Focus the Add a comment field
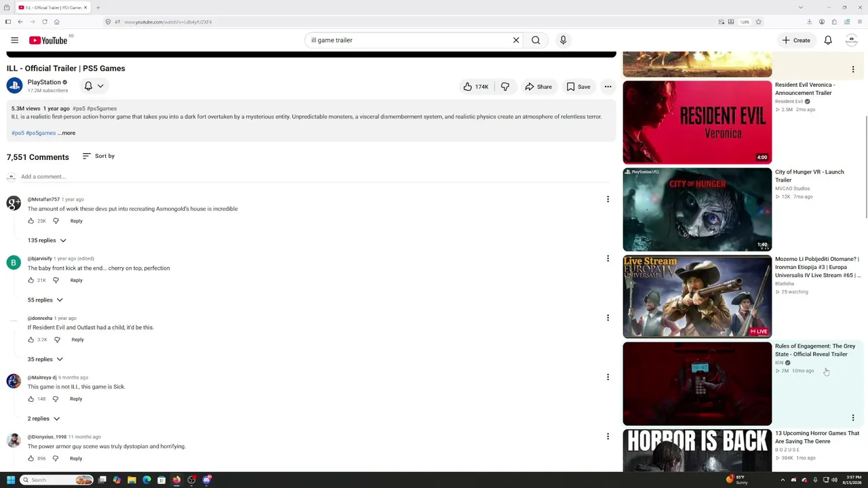Viewport: 868px width, 488px height. [x=315, y=177]
